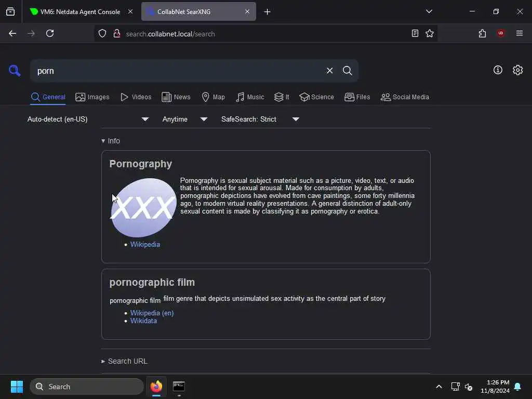Switch to Music category
The height and width of the screenshot is (399, 532).
click(250, 97)
